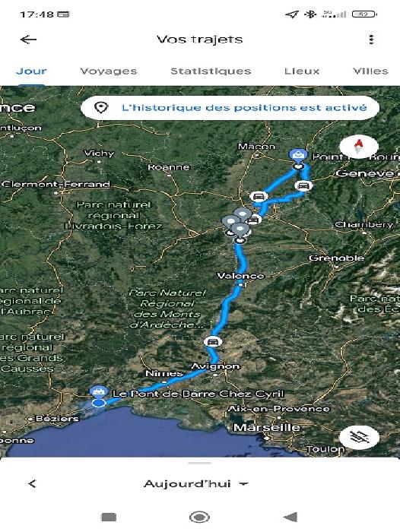Tap the back arrow next to Vos trajets

29,40
